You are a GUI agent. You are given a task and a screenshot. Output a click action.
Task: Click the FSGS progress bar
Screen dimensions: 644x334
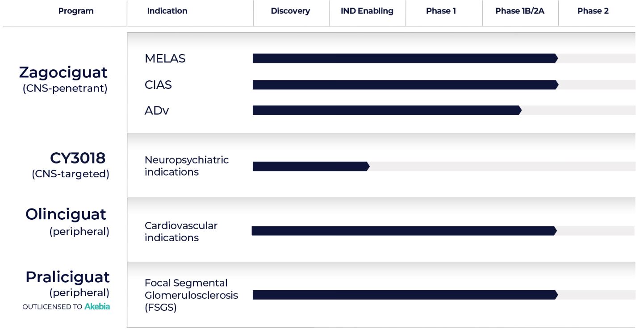coord(404,295)
